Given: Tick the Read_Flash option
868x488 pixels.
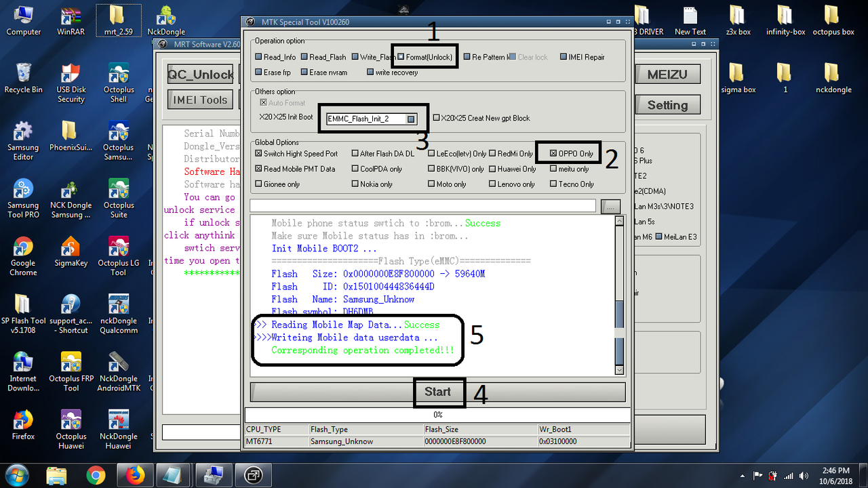Looking at the screenshot, I should [x=304, y=58].
